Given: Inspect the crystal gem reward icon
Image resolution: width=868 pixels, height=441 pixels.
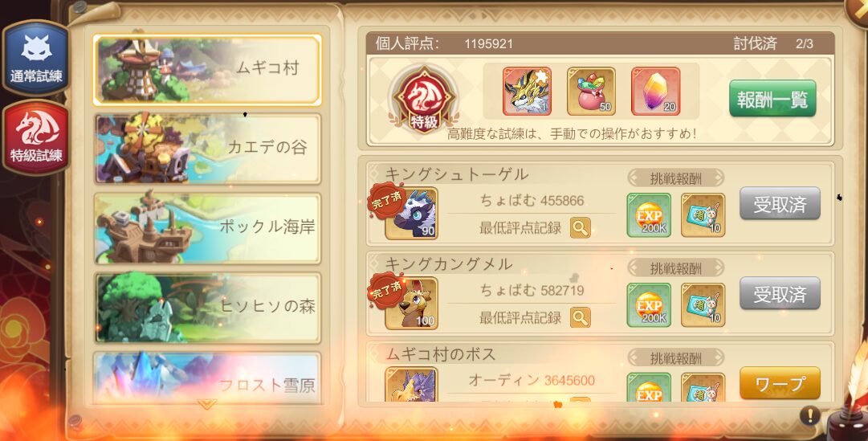Looking at the screenshot, I should click(655, 92).
